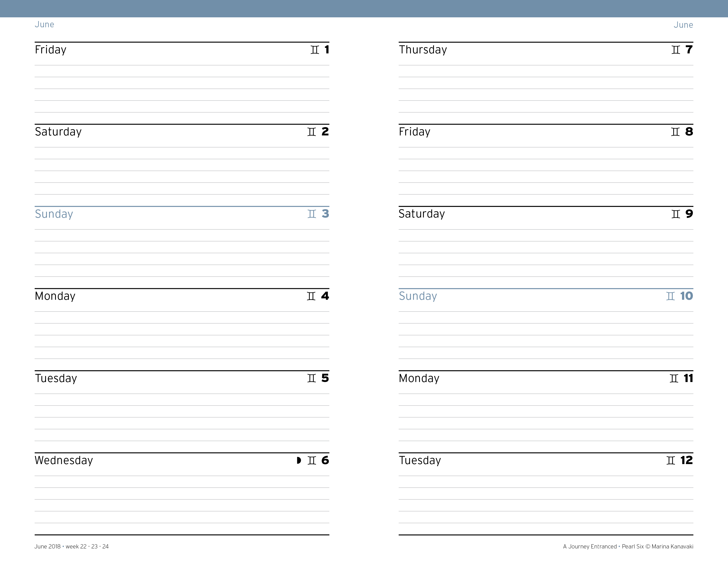Click the Gemini symbol beside Friday 1
The width and height of the screenshot is (728, 572).
(315, 50)
